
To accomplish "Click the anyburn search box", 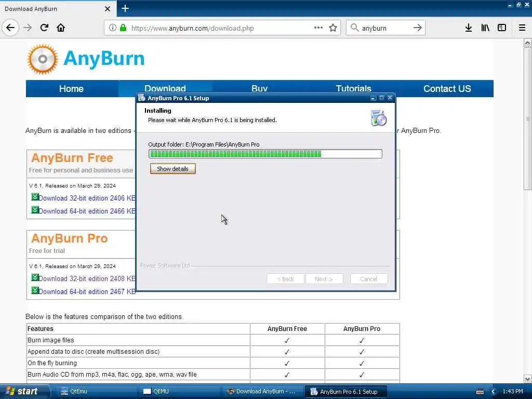I will (x=386, y=28).
